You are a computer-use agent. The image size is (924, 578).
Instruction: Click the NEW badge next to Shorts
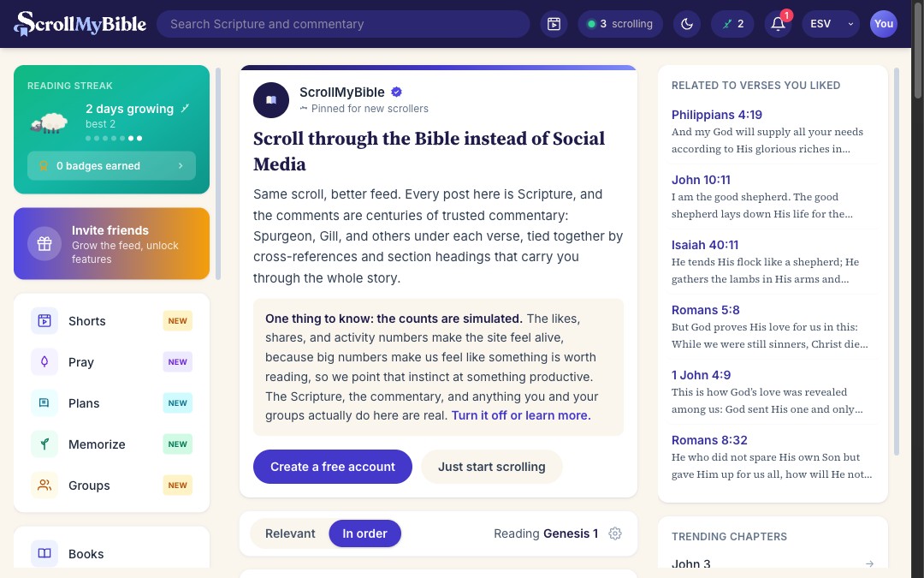pyautogui.click(x=177, y=321)
